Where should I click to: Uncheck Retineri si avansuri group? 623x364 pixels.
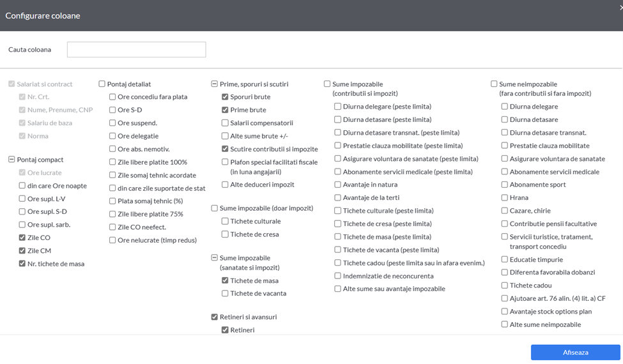pyautogui.click(x=215, y=317)
